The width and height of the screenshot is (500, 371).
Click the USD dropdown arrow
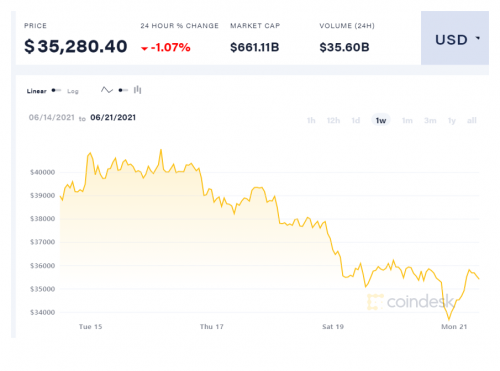pos(478,38)
